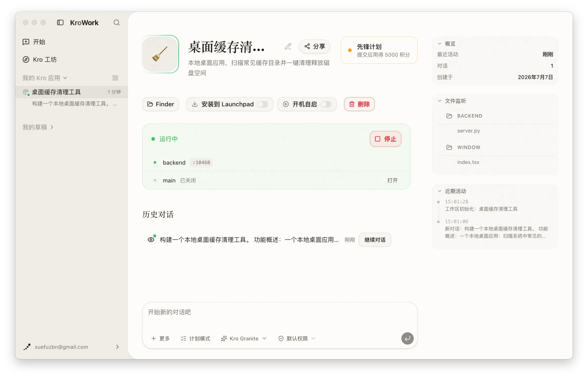The image size is (588, 378).
Task: Switch apps to grid view icon
Action: tap(115, 78)
